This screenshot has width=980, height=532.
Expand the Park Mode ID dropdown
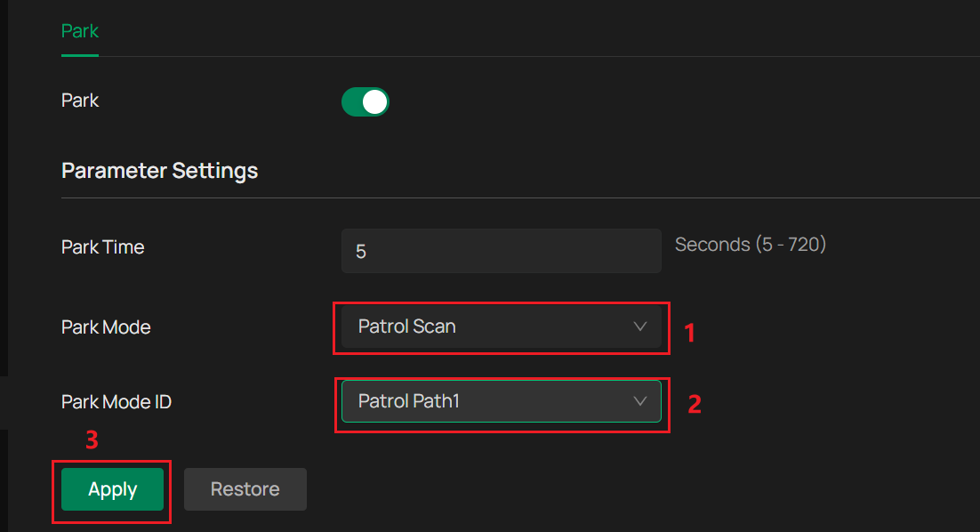pyautogui.click(x=501, y=402)
